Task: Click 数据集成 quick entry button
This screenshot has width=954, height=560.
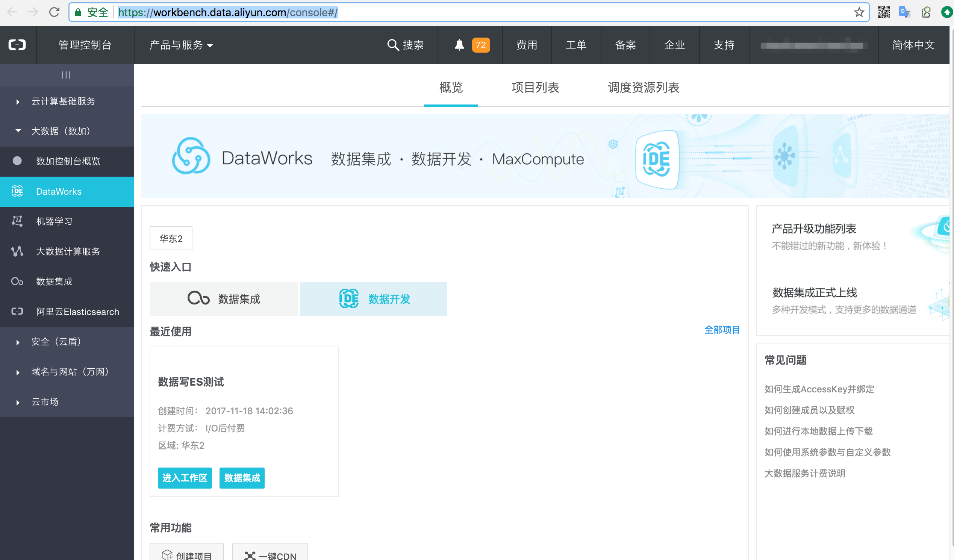Action: point(223,299)
